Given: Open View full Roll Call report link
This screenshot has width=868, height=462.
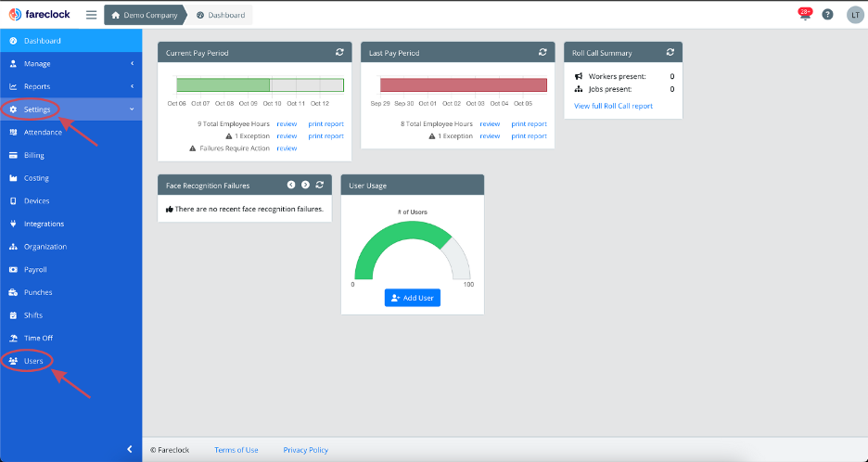Looking at the screenshot, I should pos(613,106).
